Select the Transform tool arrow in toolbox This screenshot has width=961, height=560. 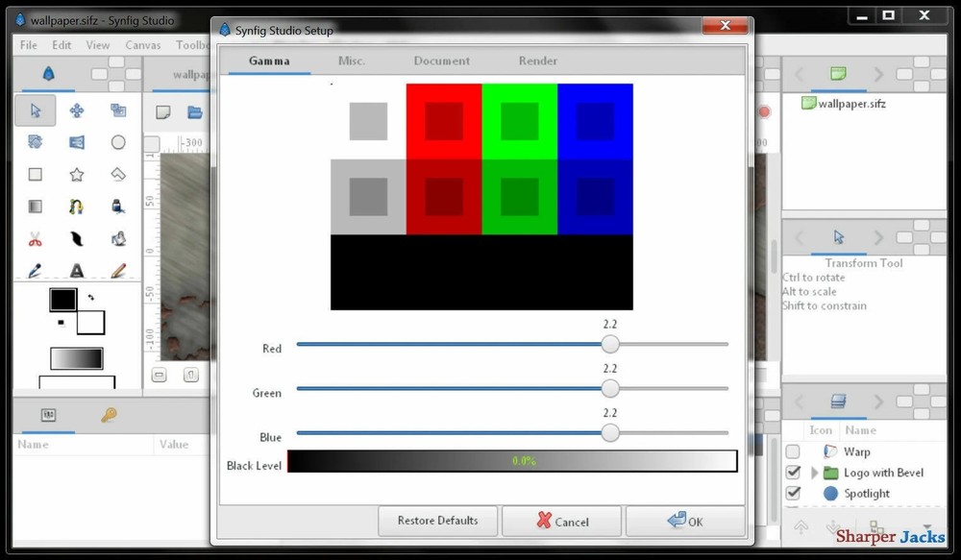click(36, 110)
